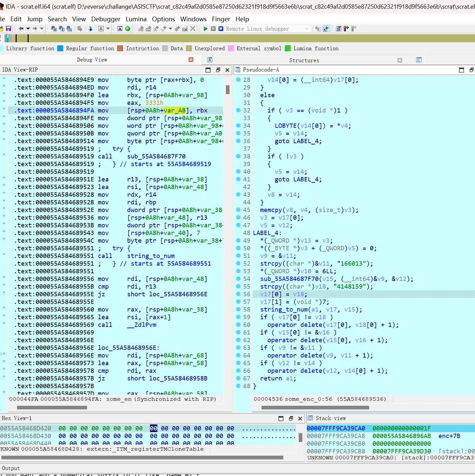Toggle breakpoint dot on pseudocode line 54
The width and height of the screenshot is (475, 476).
tap(238, 279)
